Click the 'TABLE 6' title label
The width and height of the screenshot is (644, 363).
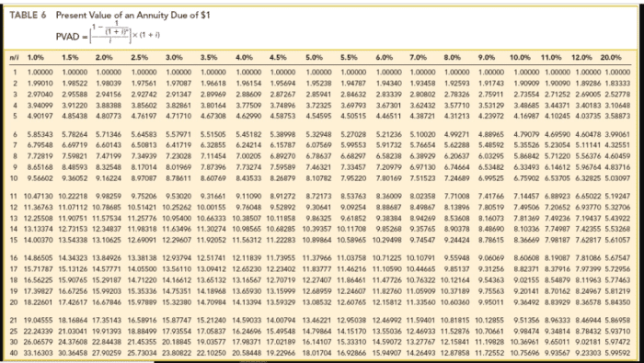[28, 16]
